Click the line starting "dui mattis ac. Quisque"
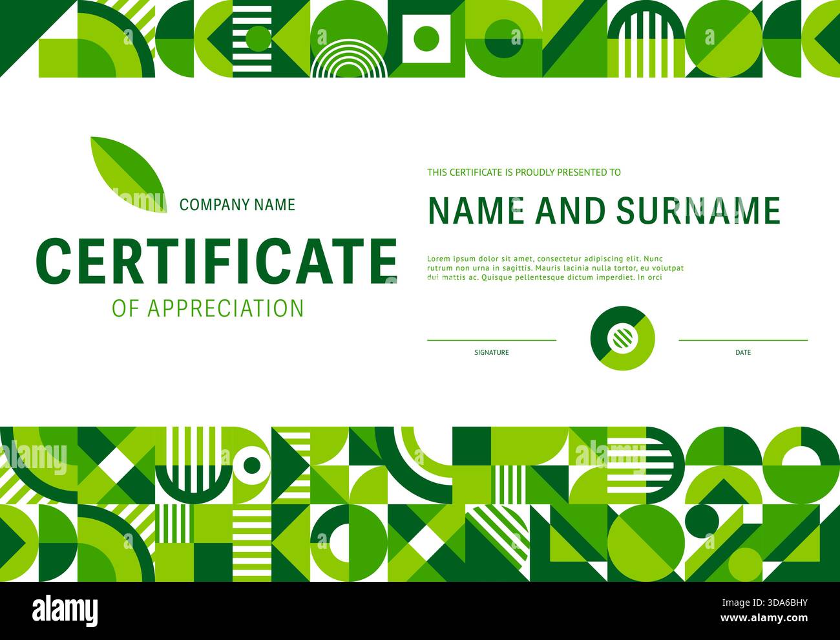Viewport: 840px width, 640px height. (545, 277)
